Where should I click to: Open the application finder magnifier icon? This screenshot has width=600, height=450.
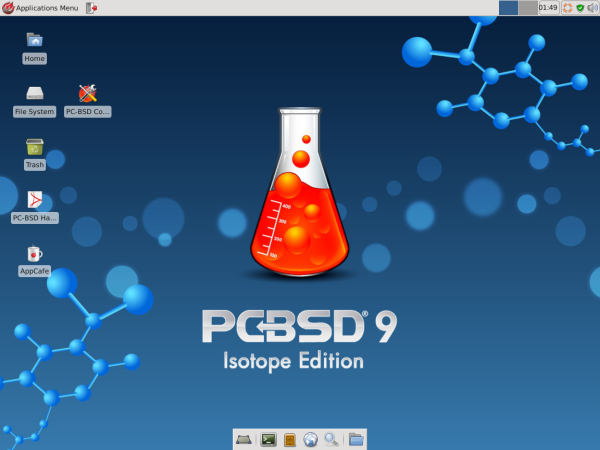pyautogui.click(x=331, y=440)
